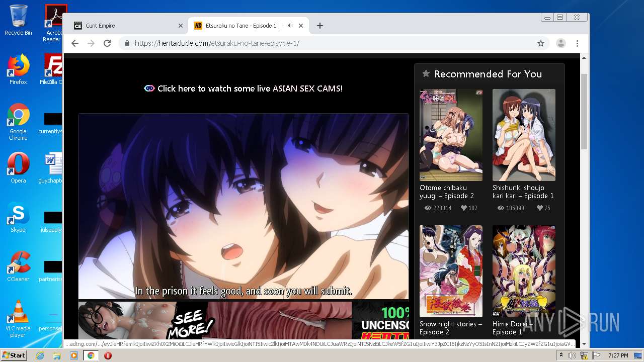644x362 pixels.
Task: Open Recycle Bin on the desktop
Action: pos(18,21)
